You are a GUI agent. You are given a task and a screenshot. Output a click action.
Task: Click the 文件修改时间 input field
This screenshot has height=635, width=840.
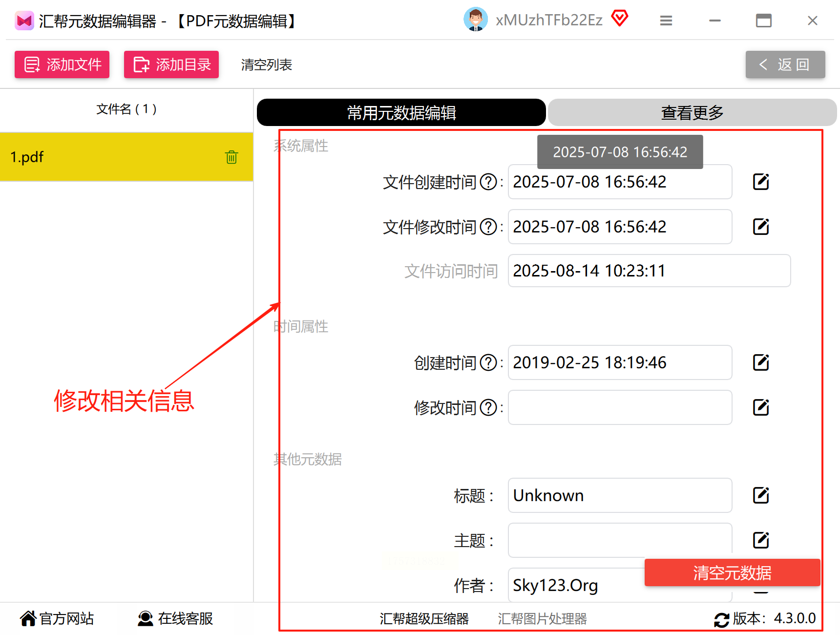coord(620,227)
